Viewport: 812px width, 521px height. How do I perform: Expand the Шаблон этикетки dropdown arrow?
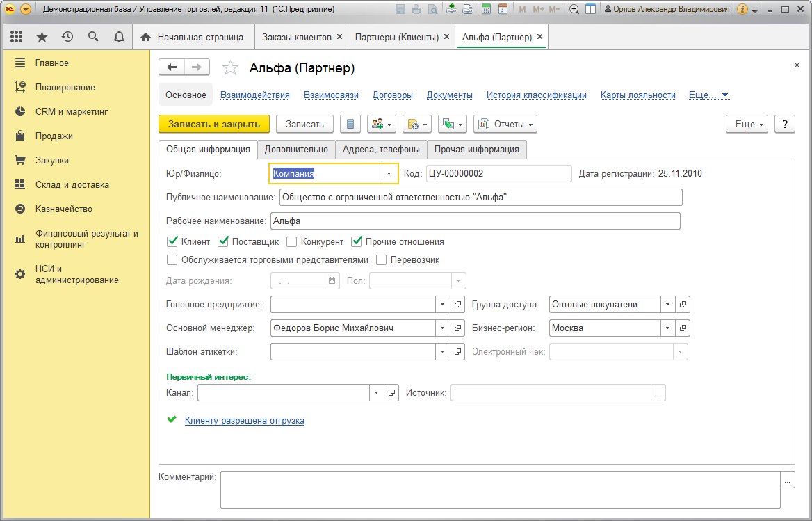point(442,352)
